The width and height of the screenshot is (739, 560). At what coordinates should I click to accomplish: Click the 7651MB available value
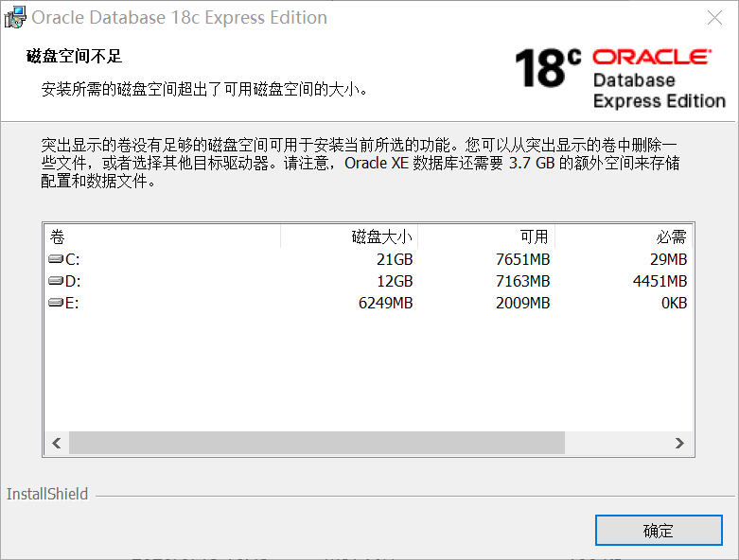[522, 259]
